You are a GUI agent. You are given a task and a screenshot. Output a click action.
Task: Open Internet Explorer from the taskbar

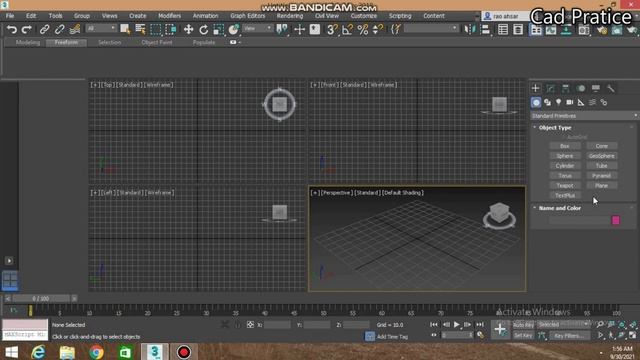click(38, 352)
